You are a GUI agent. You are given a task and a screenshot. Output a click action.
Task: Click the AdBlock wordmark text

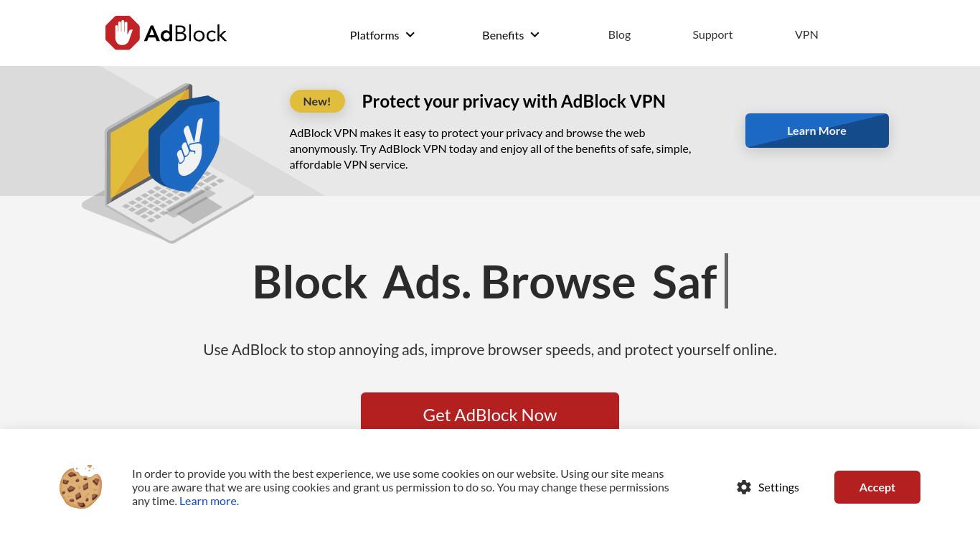(185, 34)
